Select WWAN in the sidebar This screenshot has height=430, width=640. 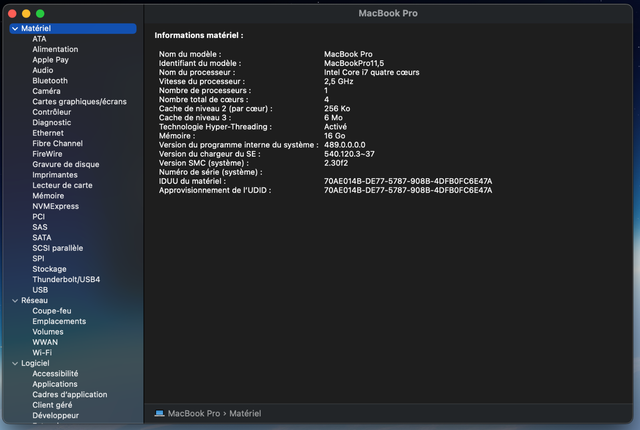(x=45, y=343)
